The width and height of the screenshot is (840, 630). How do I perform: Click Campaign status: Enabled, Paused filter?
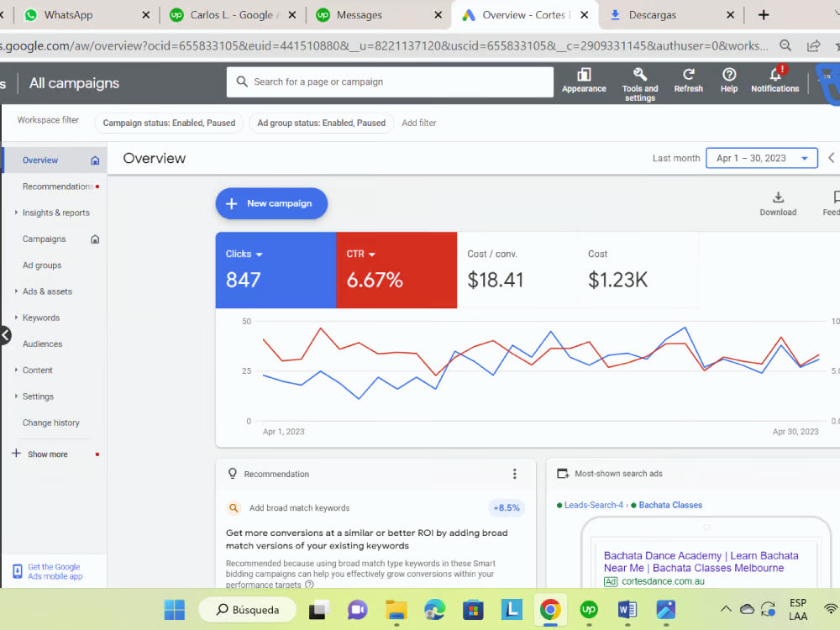(x=169, y=123)
